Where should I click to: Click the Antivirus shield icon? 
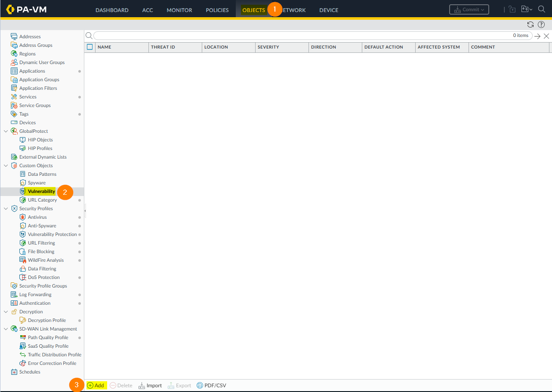click(23, 217)
